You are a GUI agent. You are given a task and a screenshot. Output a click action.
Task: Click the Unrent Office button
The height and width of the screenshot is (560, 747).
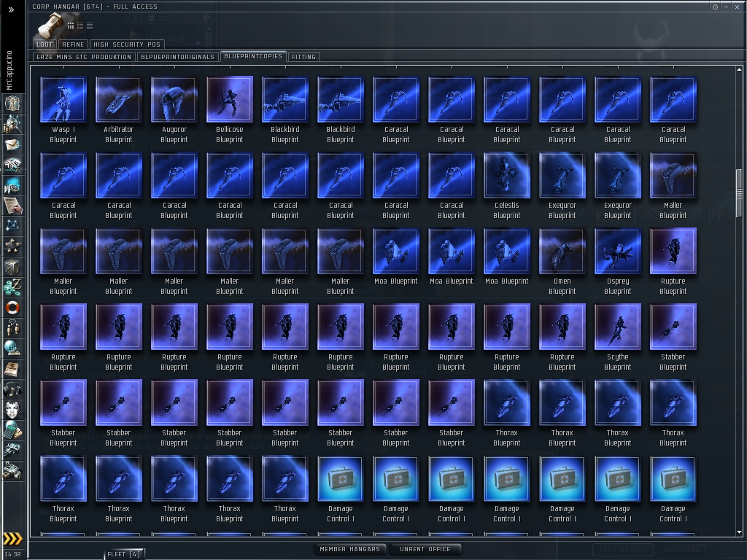click(x=425, y=549)
